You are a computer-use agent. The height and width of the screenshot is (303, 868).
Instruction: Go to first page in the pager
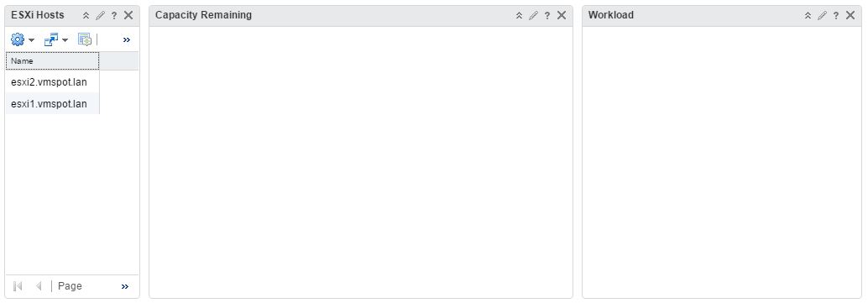(18, 286)
